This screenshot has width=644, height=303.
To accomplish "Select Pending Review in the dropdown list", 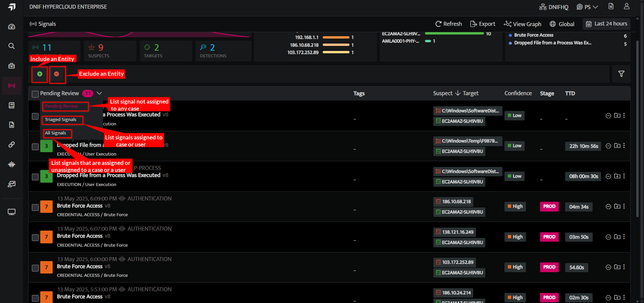I will [61, 106].
